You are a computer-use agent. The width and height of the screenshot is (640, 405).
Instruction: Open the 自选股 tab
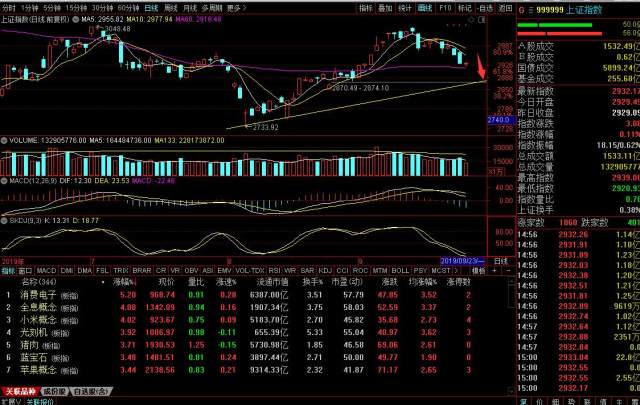pos(92,390)
